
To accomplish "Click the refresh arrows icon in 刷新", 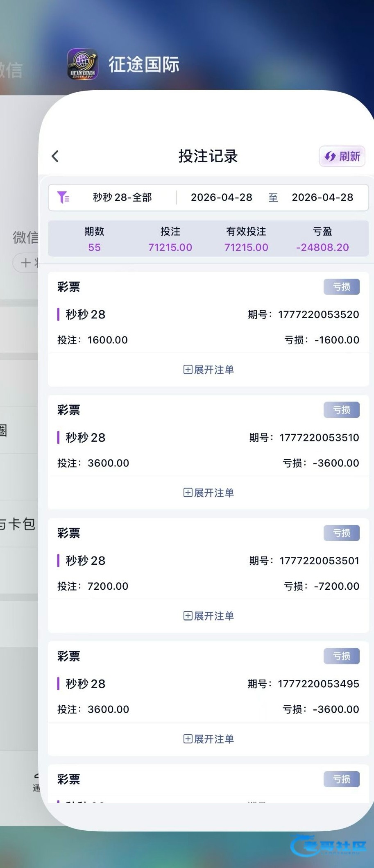I will (x=330, y=156).
